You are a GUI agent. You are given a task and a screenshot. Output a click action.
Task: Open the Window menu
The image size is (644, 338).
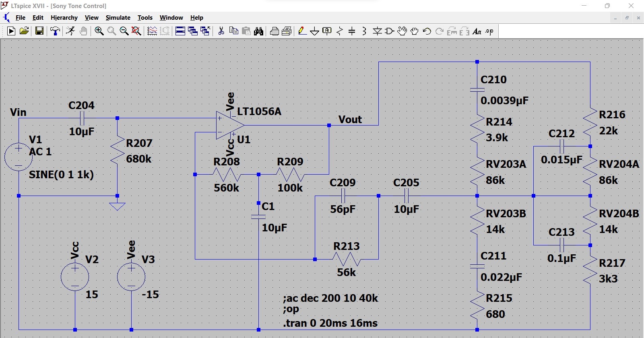(171, 18)
